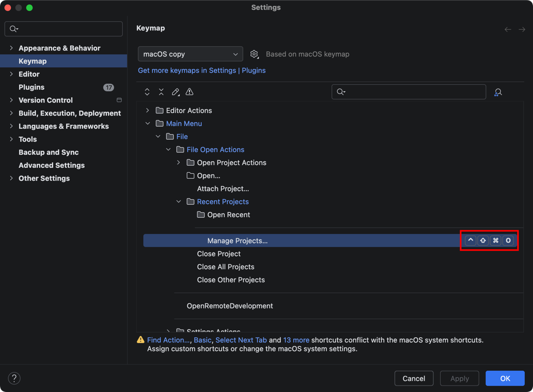Open the keymap gear options icon

[x=254, y=54]
